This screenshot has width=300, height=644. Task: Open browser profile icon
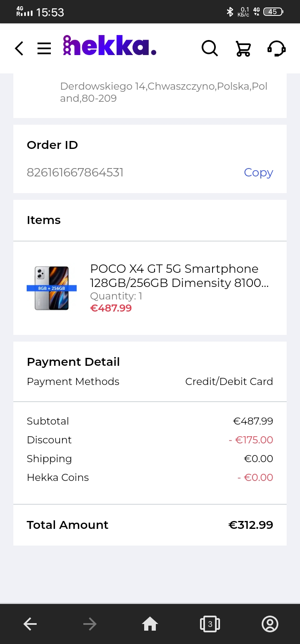(x=270, y=624)
